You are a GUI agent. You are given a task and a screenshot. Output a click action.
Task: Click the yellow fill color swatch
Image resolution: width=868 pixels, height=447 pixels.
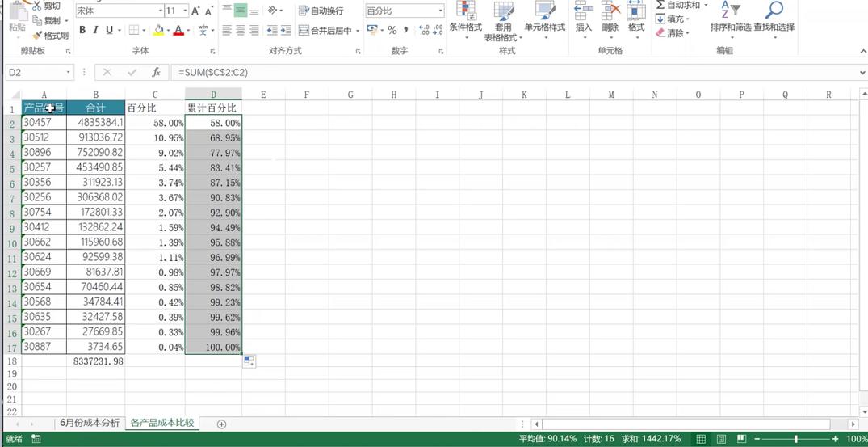[159, 31]
